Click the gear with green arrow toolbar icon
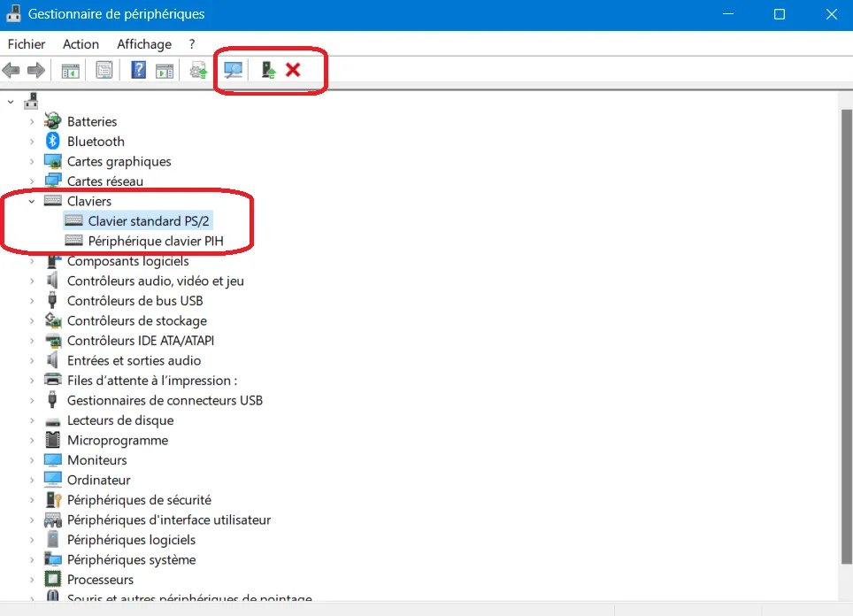853x616 pixels. click(198, 70)
